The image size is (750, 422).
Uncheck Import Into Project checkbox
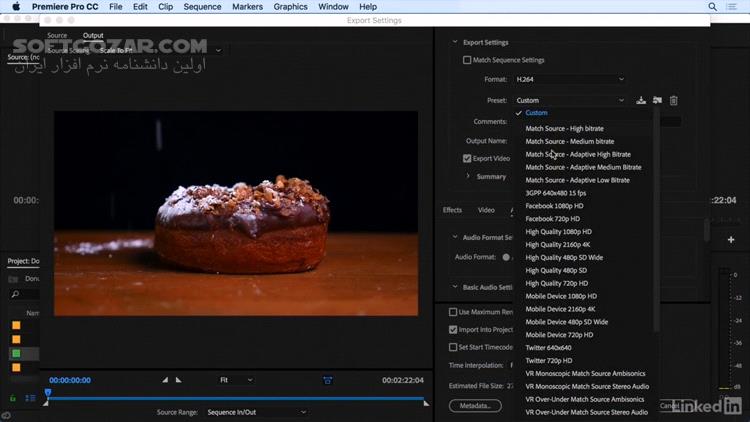(453, 330)
